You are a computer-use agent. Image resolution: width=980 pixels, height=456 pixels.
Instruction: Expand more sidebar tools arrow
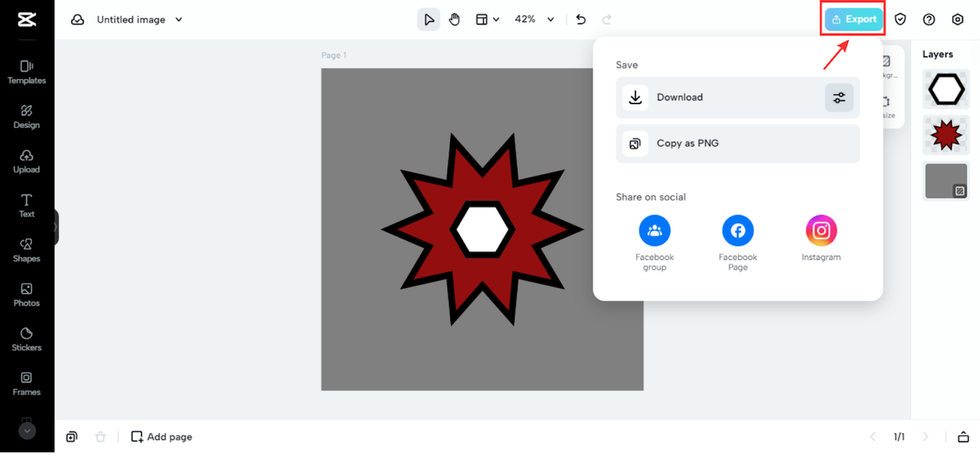pos(27,431)
